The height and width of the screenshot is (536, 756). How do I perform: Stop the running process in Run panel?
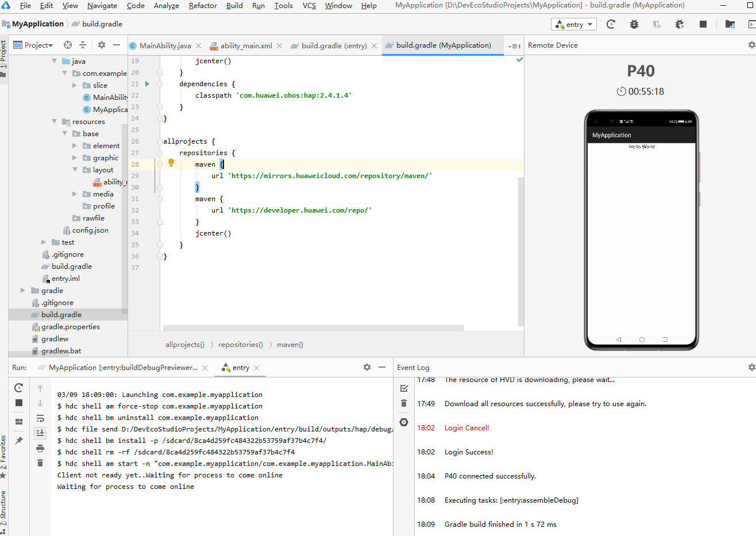coord(19,403)
